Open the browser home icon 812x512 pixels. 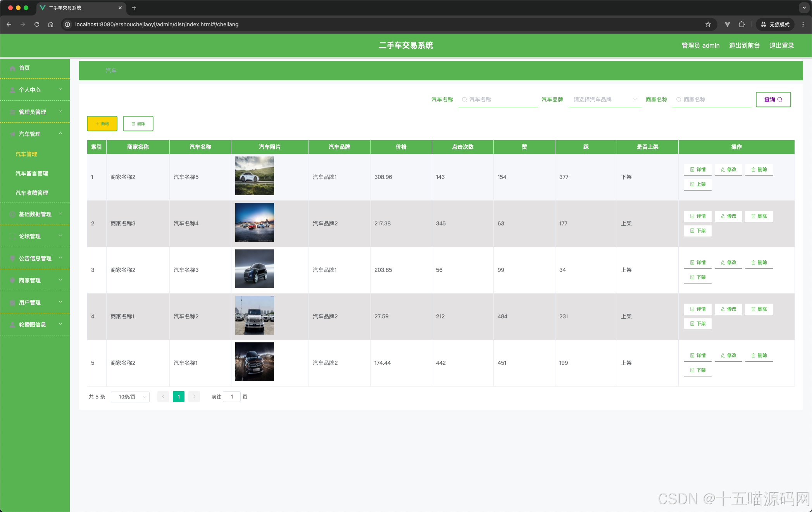[51, 24]
